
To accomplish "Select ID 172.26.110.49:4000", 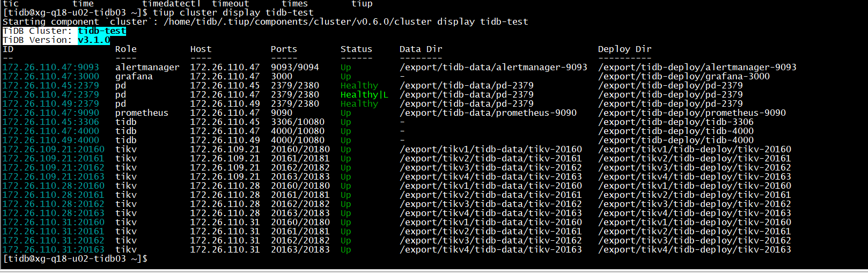I will (x=51, y=140).
